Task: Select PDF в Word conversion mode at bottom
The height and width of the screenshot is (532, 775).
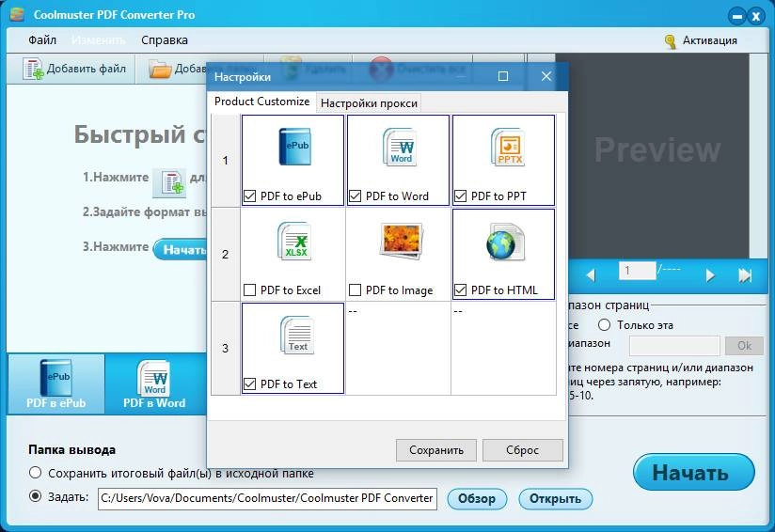Action: click(x=154, y=383)
